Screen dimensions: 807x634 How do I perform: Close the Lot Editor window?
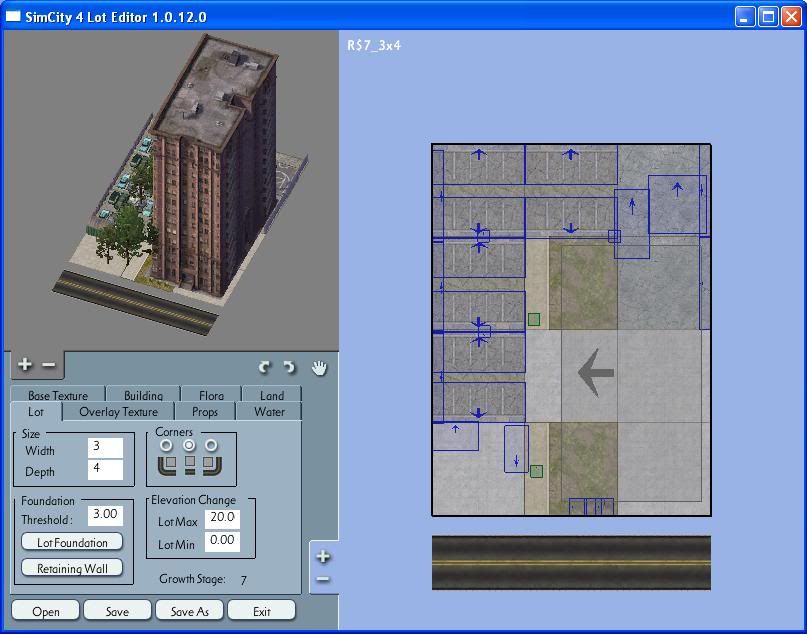tap(791, 17)
